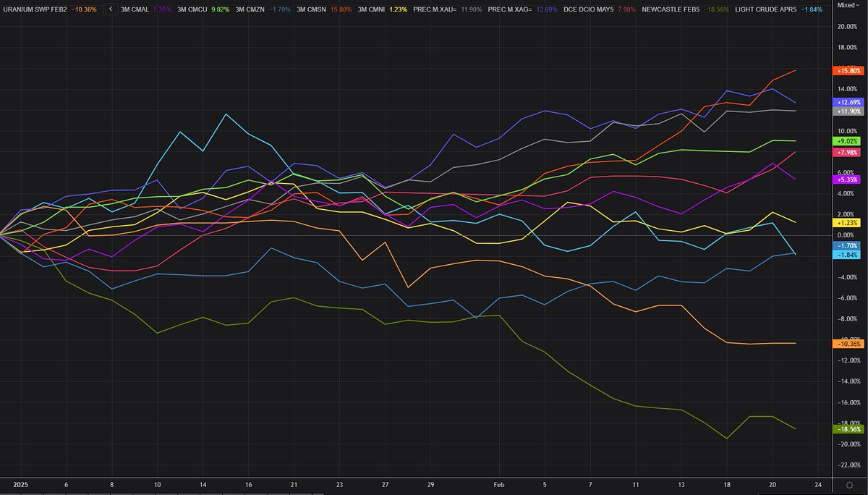Click the +11.90% price tag
This screenshot has width=868, height=495.
[x=848, y=111]
